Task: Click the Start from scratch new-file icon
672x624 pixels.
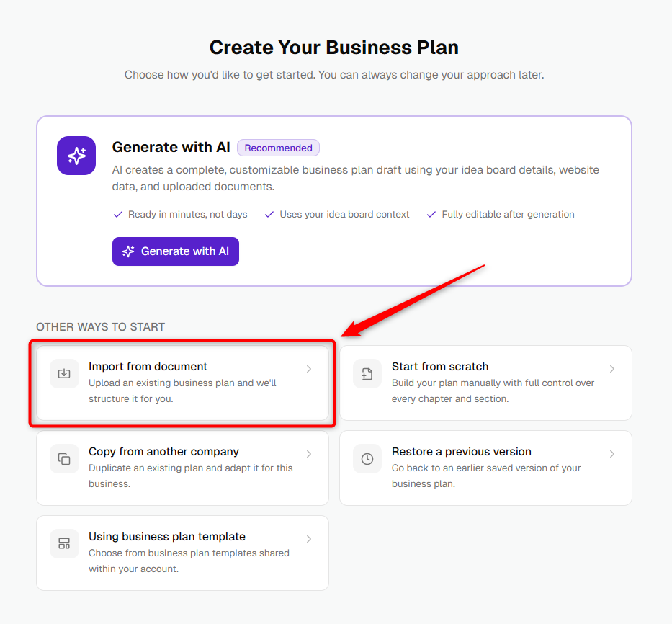Action: [367, 373]
